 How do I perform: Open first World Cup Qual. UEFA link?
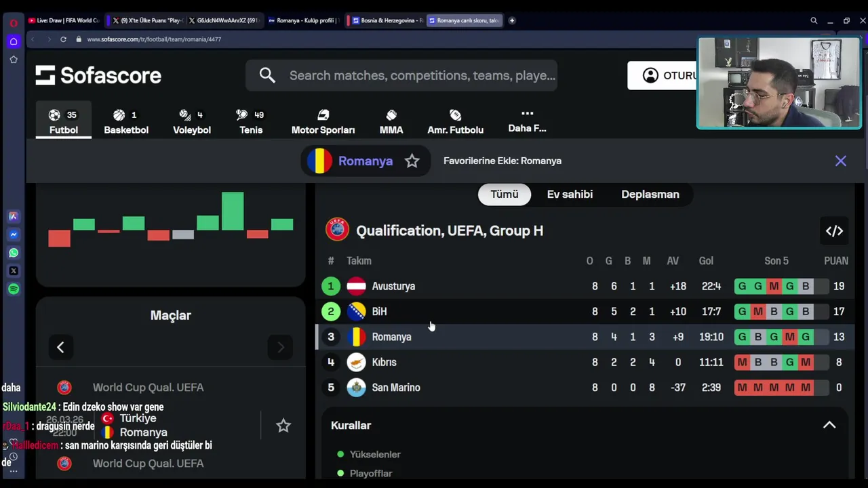(x=148, y=388)
